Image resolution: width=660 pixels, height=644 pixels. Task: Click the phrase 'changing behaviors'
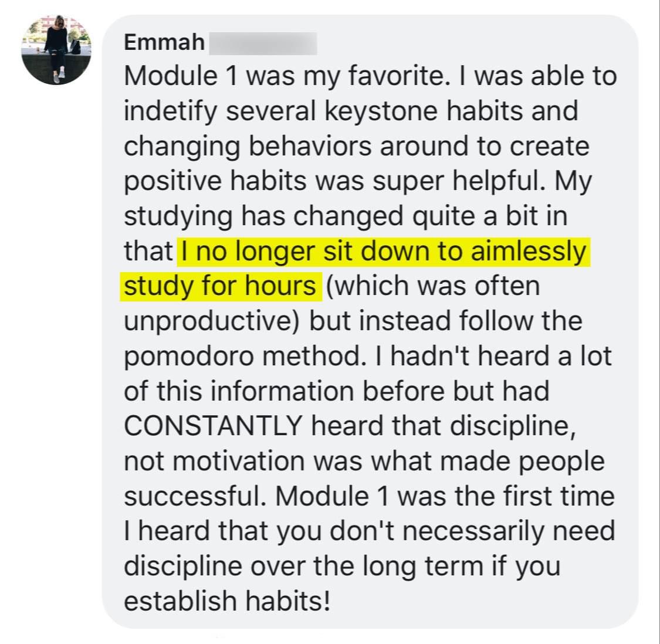pyautogui.click(x=248, y=147)
